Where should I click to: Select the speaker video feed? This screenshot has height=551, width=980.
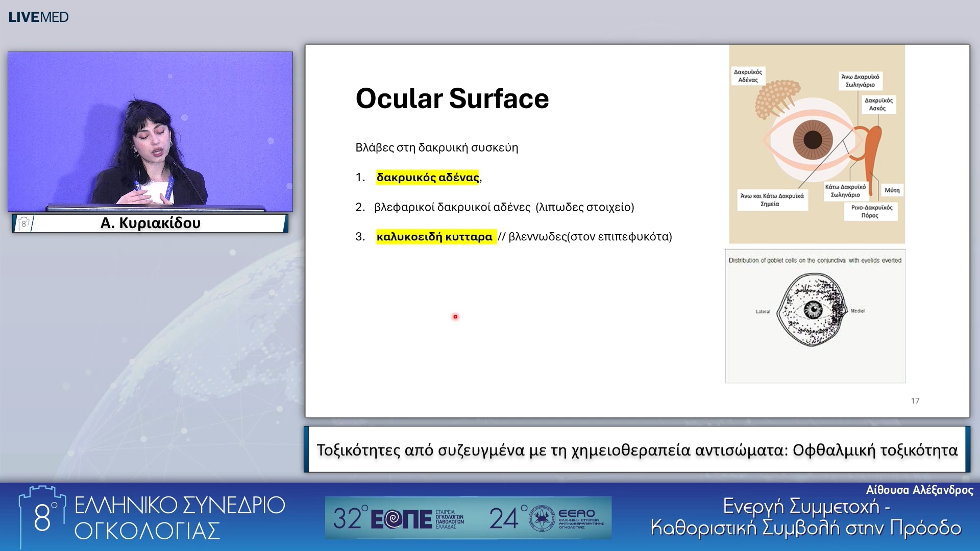click(x=150, y=131)
